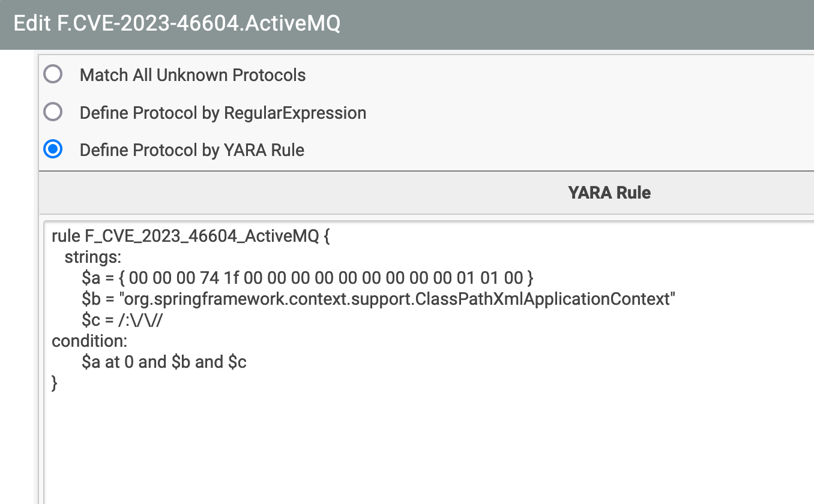Click the YARA Rule section header

pos(609,192)
